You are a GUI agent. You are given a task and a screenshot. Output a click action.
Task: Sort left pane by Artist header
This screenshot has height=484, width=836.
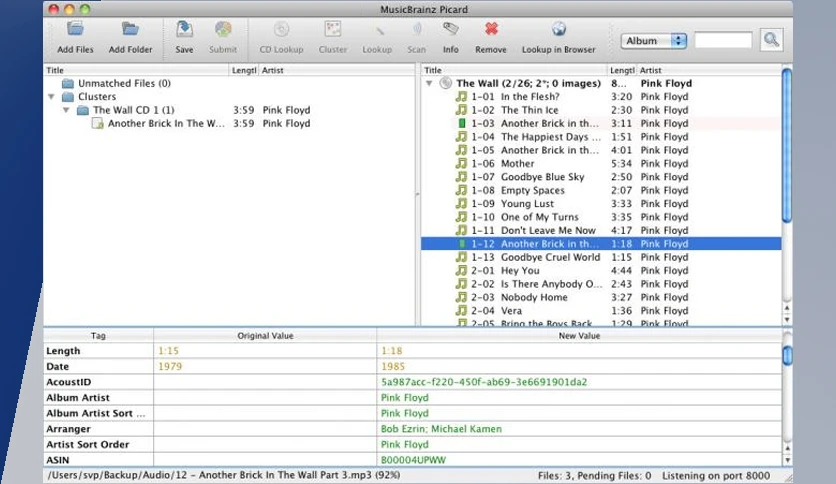(x=337, y=70)
